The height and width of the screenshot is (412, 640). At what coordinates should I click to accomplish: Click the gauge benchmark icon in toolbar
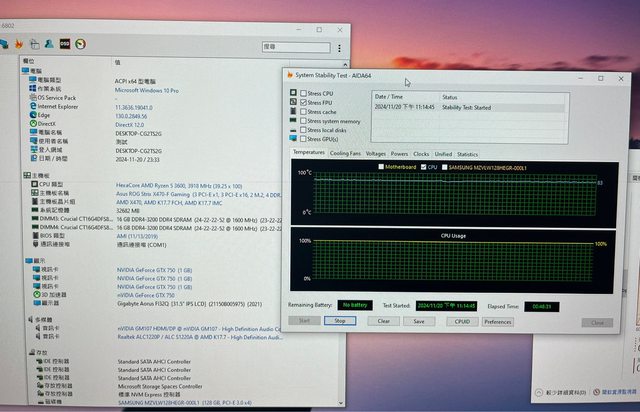point(80,43)
